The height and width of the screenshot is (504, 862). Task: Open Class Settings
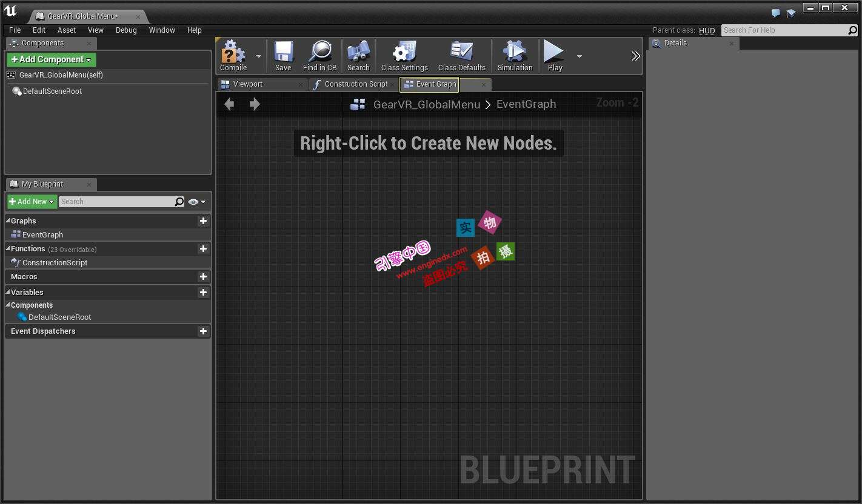pos(404,56)
